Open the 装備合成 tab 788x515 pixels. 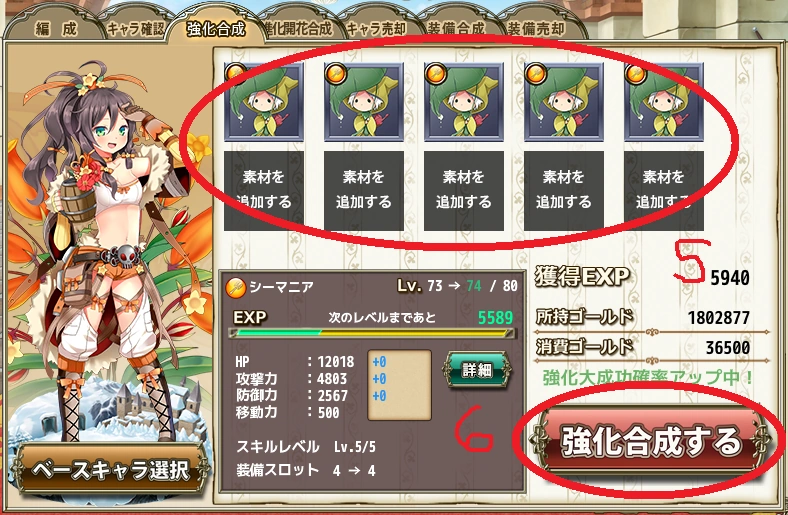[455, 29]
